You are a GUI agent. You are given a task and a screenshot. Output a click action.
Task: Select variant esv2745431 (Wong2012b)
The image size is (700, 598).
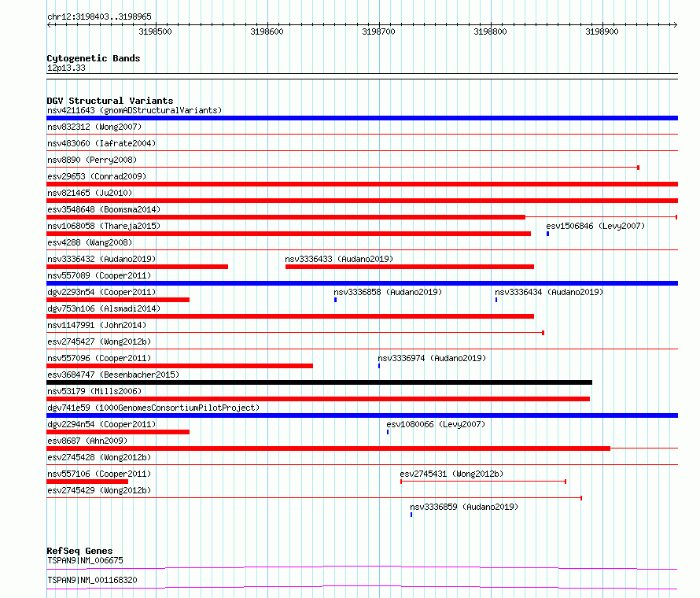[x=451, y=474]
